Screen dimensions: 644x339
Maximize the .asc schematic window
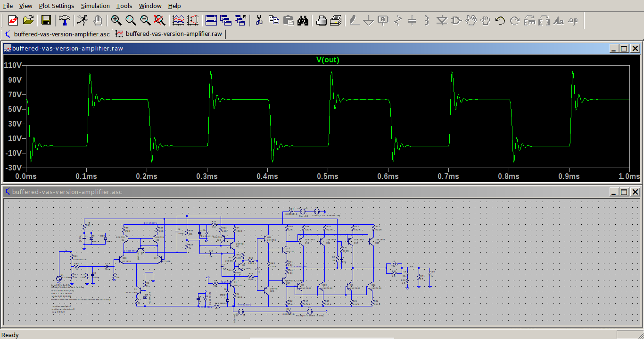(x=624, y=192)
